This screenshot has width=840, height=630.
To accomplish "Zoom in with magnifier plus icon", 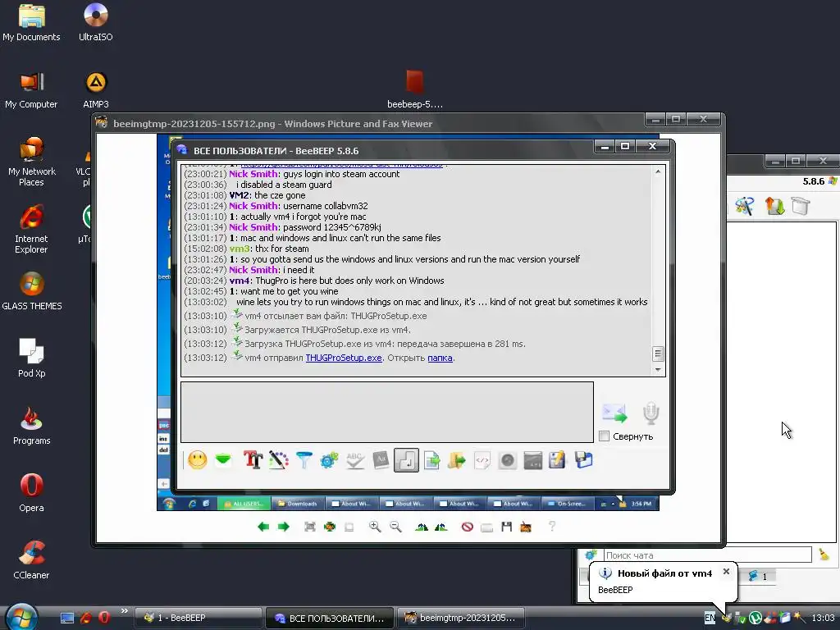I will [375, 527].
